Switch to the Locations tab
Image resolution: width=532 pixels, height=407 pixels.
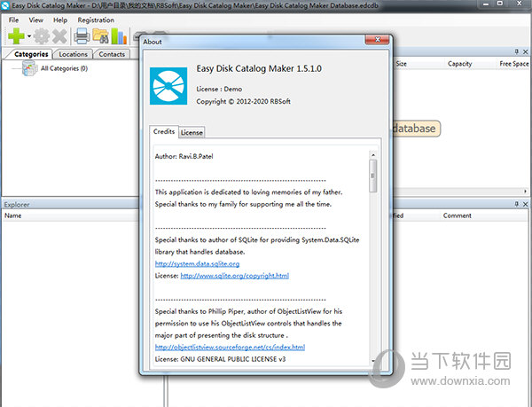[74, 54]
